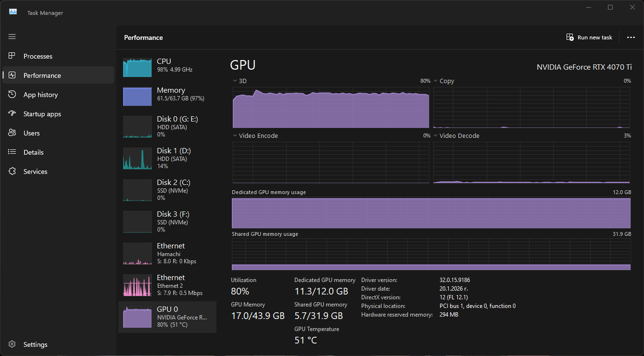Change the Video Encode graph dropdown
644x356 pixels.
(235, 136)
